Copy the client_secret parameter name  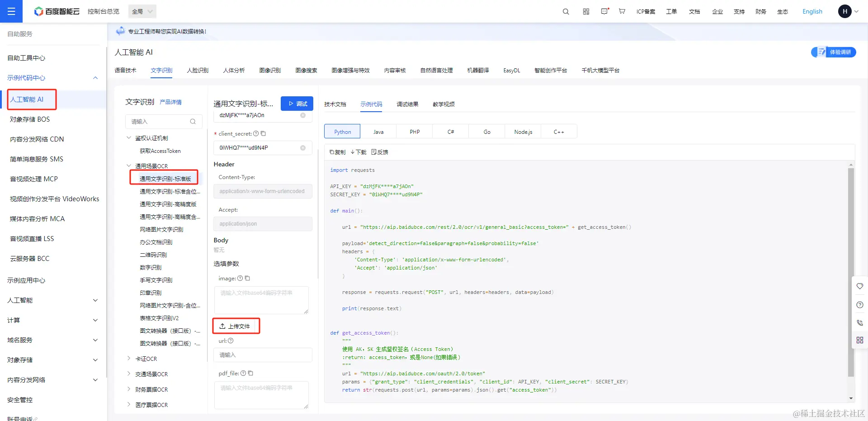pos(263,133)
